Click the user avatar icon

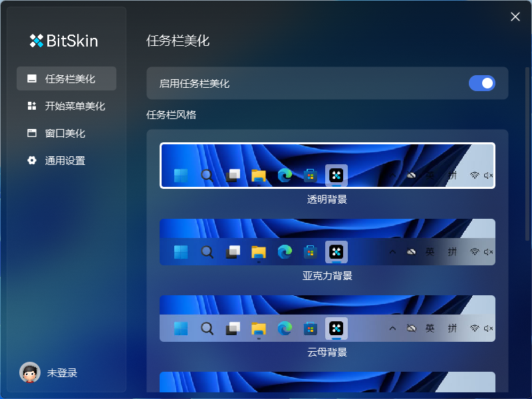(30, 372)
